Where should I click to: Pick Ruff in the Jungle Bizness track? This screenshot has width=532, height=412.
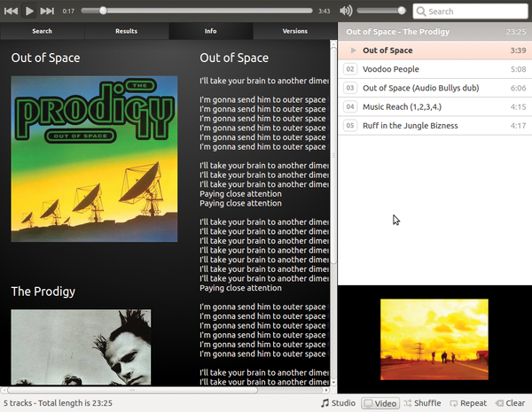coord(435,126)
